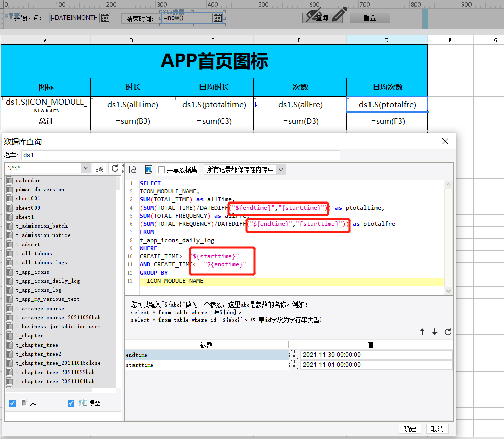Click the GROUP BY line in SQL editor
Screen dimensions: 504x439
[x=154, y=273]
